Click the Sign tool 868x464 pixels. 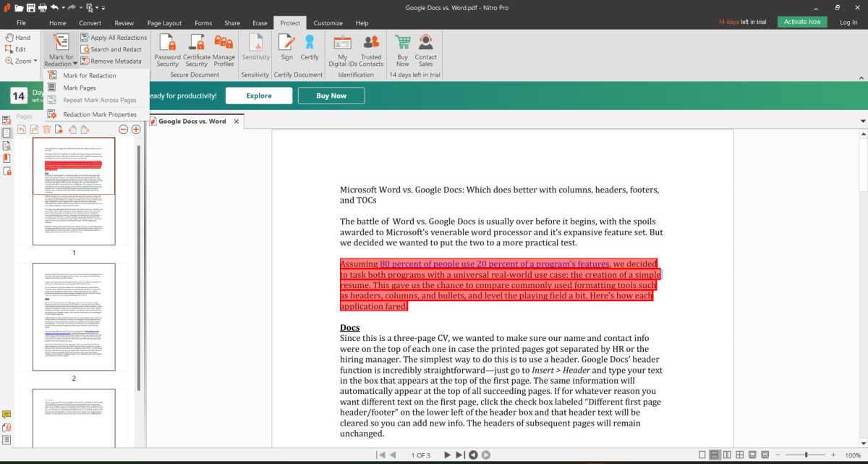[x=287, y=48]
